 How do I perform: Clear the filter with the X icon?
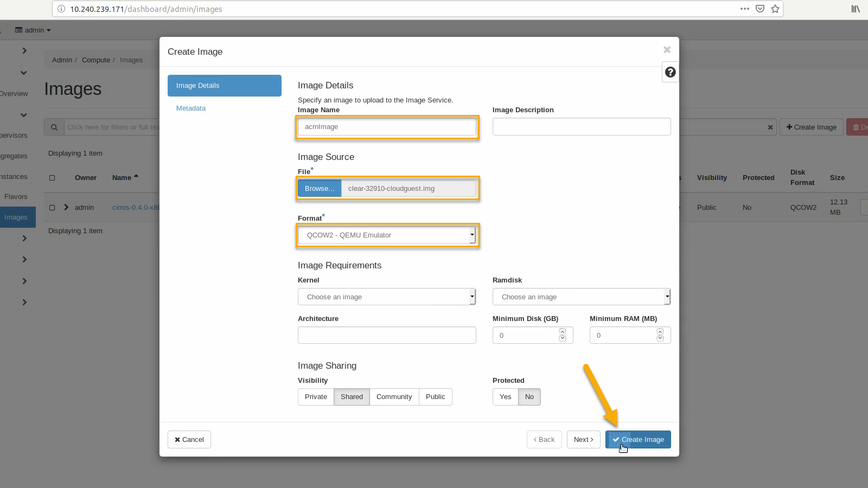[x=770, y=127]
